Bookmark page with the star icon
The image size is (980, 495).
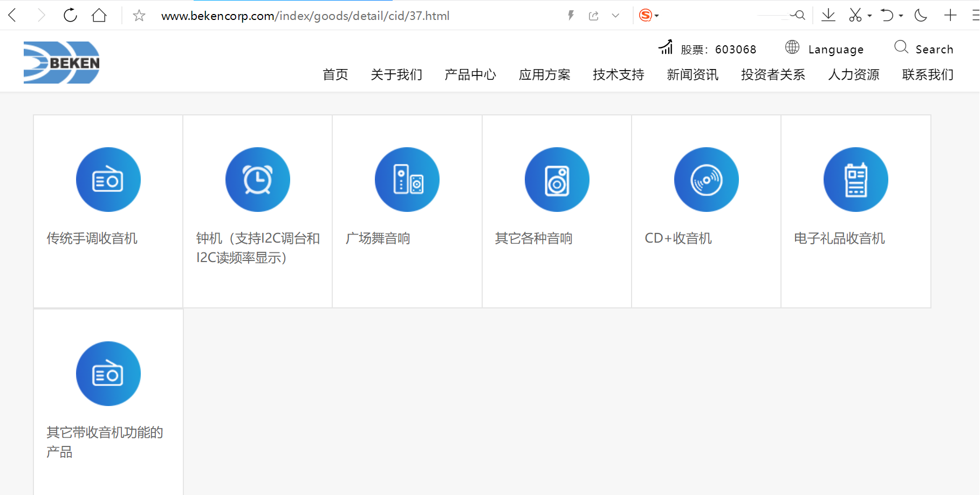139,16
